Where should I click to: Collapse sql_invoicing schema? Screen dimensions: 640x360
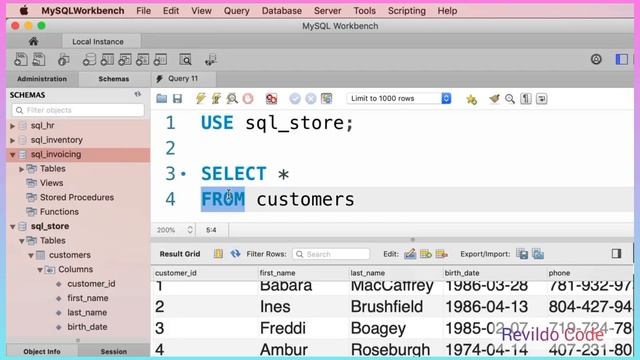coord(13,155)
